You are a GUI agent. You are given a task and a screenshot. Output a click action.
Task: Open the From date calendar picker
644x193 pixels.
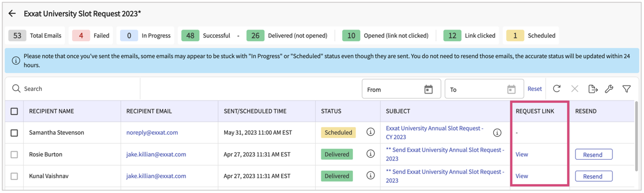pos(428,89)
